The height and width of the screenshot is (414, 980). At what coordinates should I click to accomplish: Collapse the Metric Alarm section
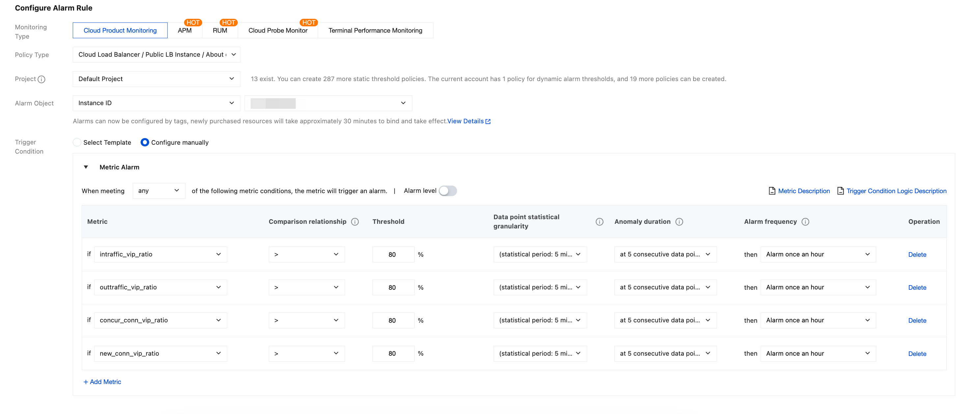(86, 167)
